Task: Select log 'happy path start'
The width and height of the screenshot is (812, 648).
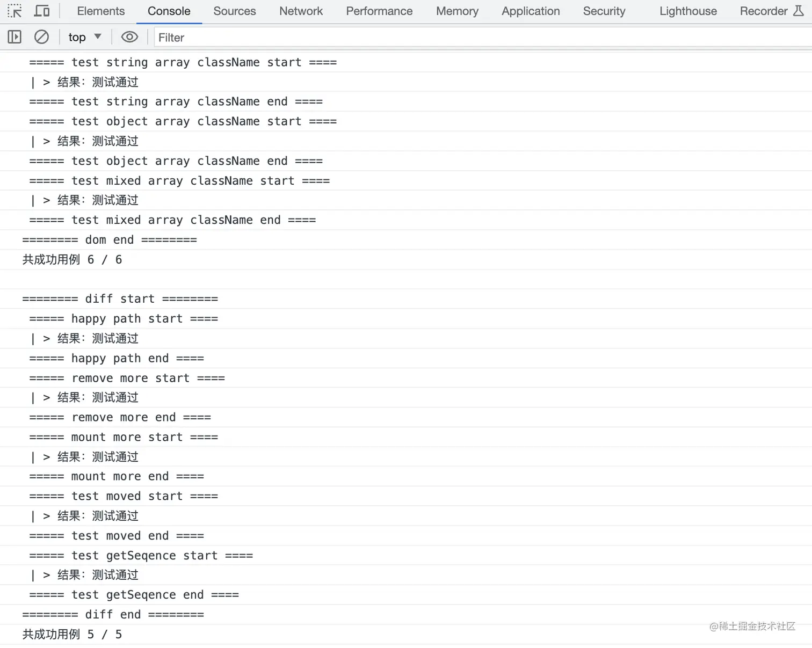Action: click(406, 319)
